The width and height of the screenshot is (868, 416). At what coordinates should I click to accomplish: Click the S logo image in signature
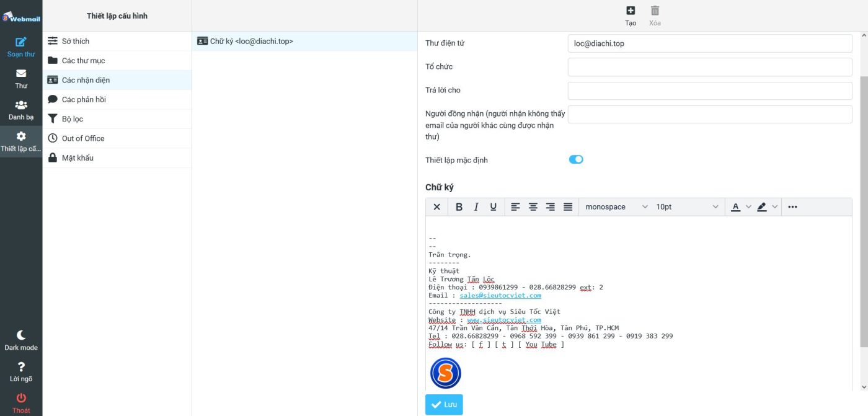[446, 373]
